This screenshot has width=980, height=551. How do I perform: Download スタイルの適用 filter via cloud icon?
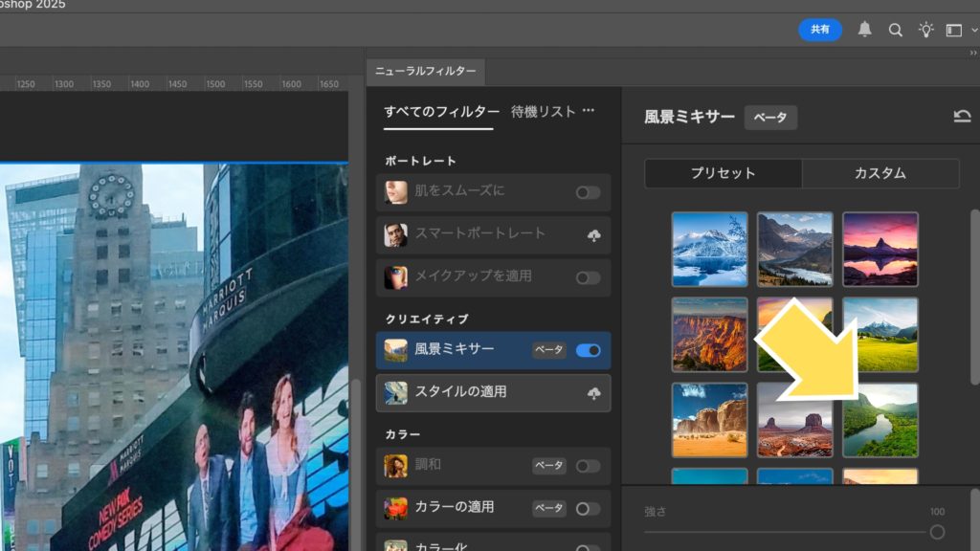(593, 392)
